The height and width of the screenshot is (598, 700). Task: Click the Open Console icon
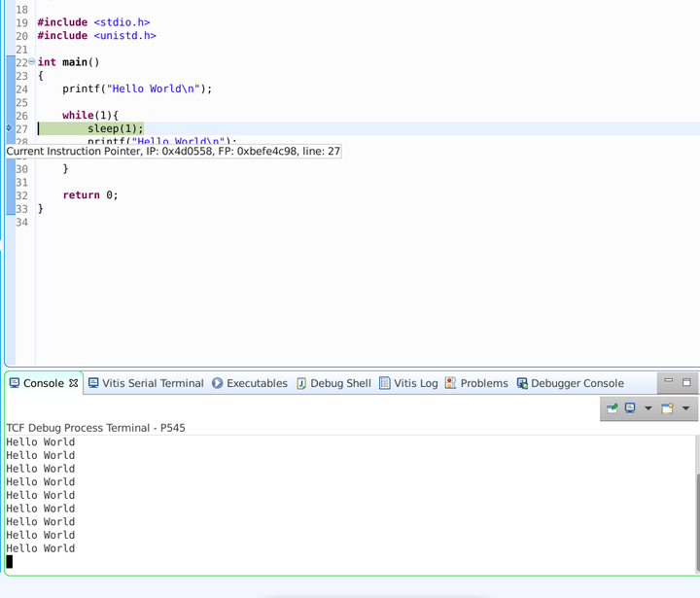668,408
